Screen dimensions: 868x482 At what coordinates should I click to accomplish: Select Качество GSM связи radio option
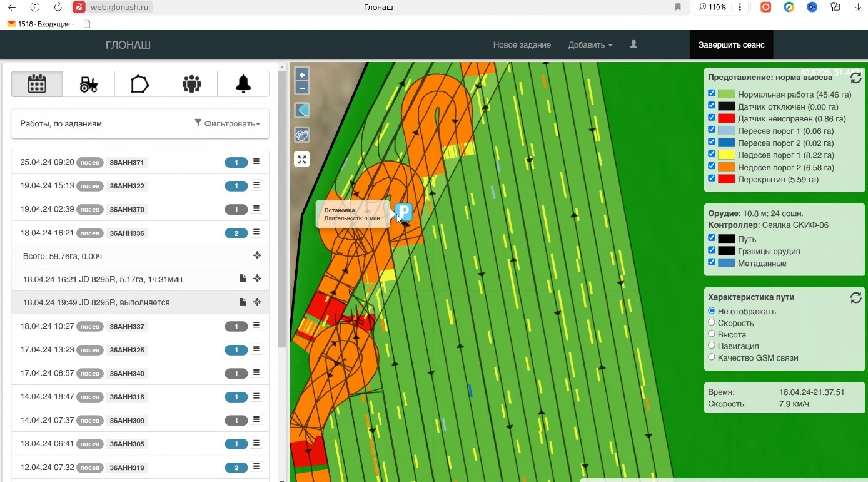(712, 357)
